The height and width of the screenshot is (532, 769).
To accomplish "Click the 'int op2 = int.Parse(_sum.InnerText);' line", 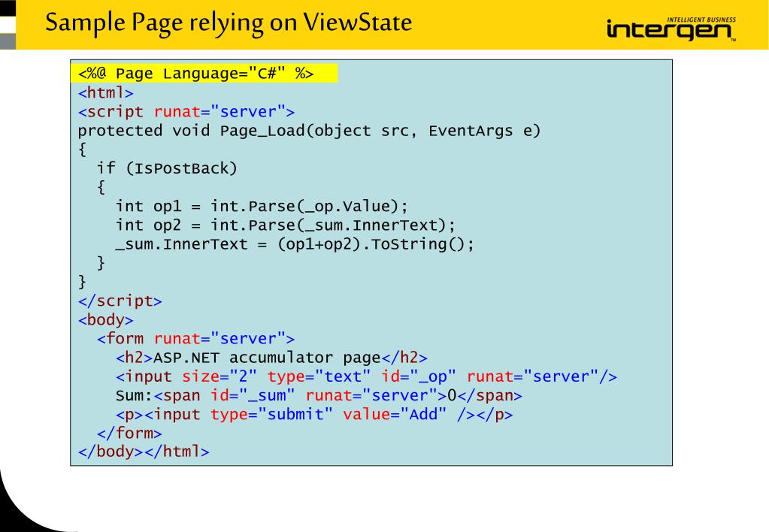I will (286, 225).
